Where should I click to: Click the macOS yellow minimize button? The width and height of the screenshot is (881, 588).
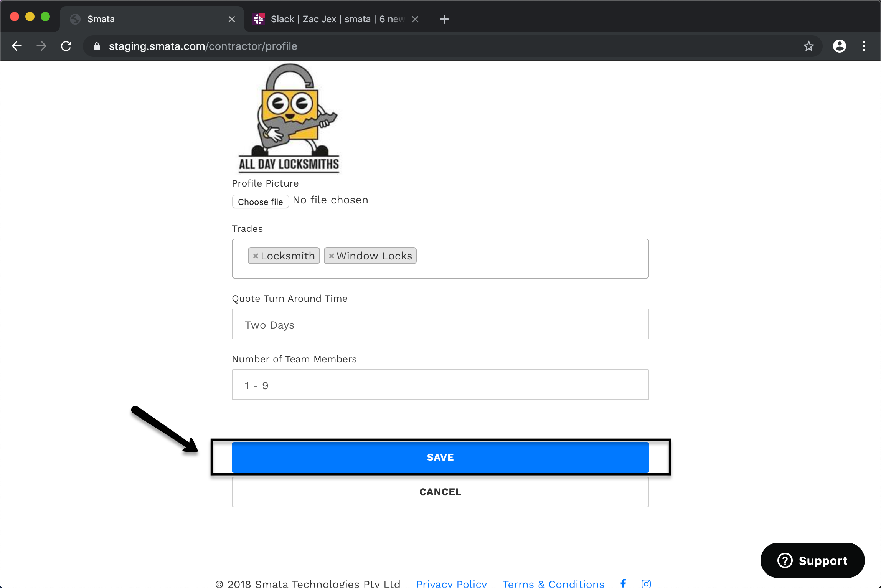point(30,17)
